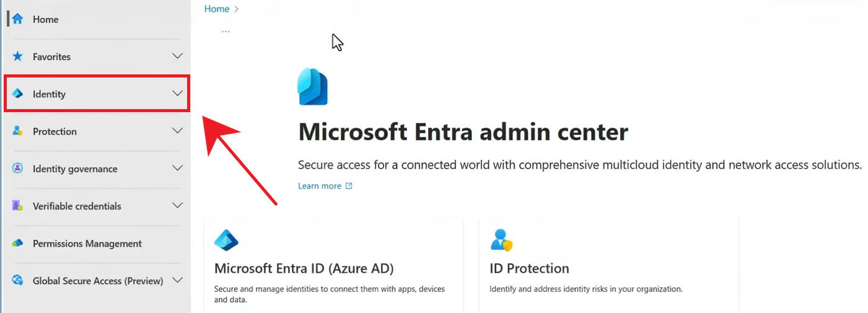868x313 pixels.
Task: Click the Favorites star icon
Action: click(17, 56)
